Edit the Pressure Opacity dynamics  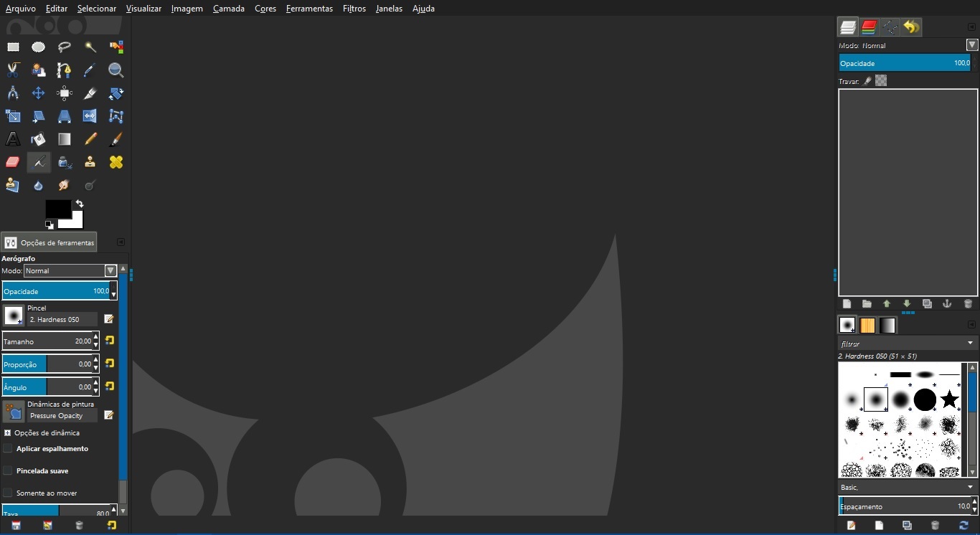(x=109, y=415)
